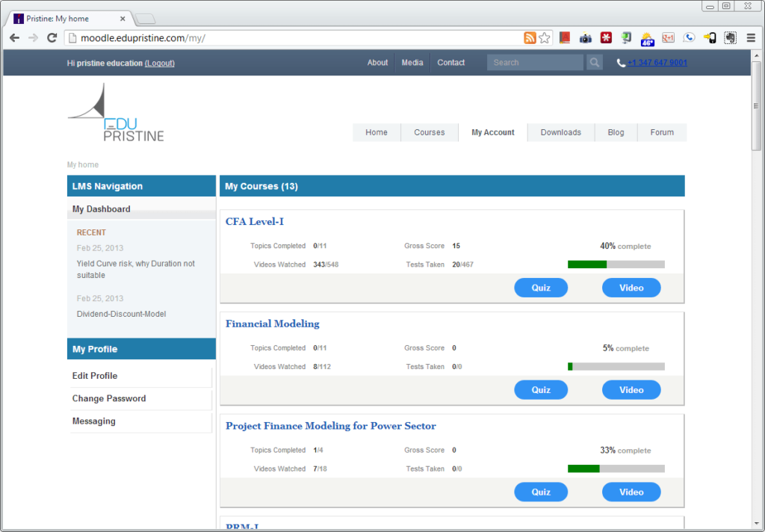The image size is (765, 532).
Task: Click the RSS feed subscription icon
Action: (x=530, y=37)
